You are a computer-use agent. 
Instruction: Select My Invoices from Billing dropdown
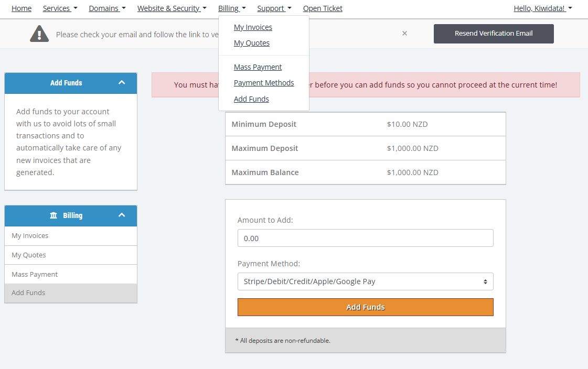click(253, 27)
